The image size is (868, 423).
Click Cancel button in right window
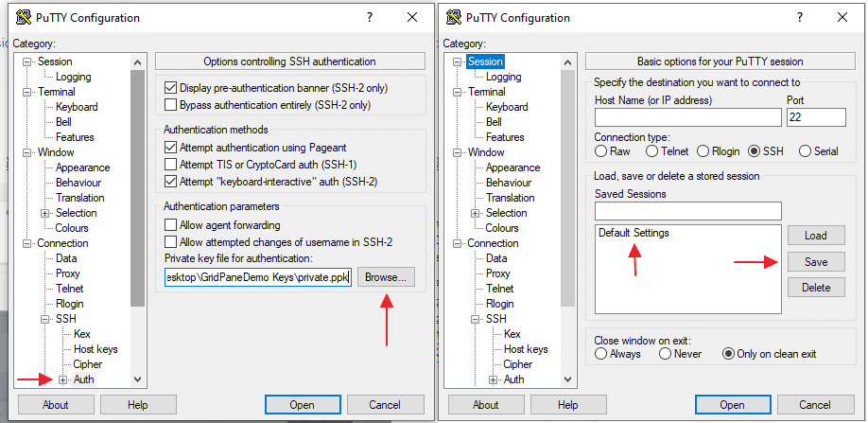point(815,405)
